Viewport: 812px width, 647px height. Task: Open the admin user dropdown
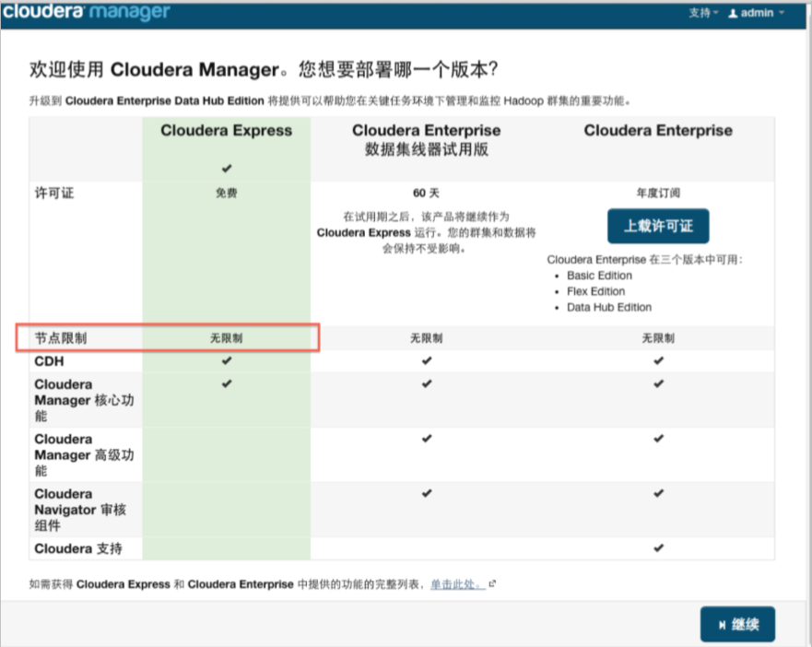pyautogui.click(x=757, y=13)
